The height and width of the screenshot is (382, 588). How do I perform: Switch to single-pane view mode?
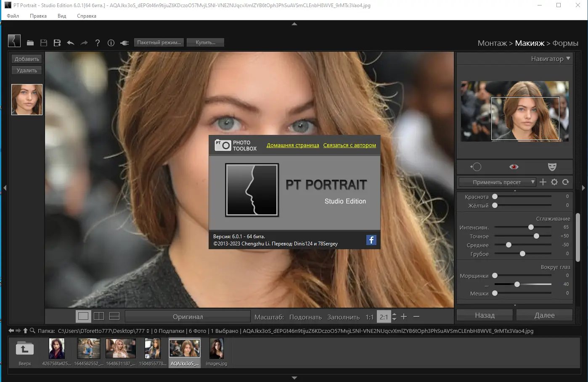click(x=83, y=316)
